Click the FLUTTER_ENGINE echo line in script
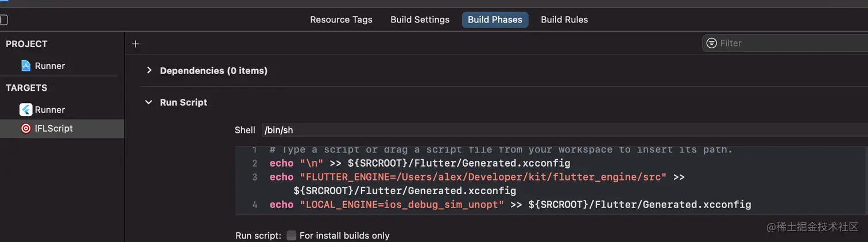This screenshot has height=242, width=868. pyautogui.click(x=468, y=177)
